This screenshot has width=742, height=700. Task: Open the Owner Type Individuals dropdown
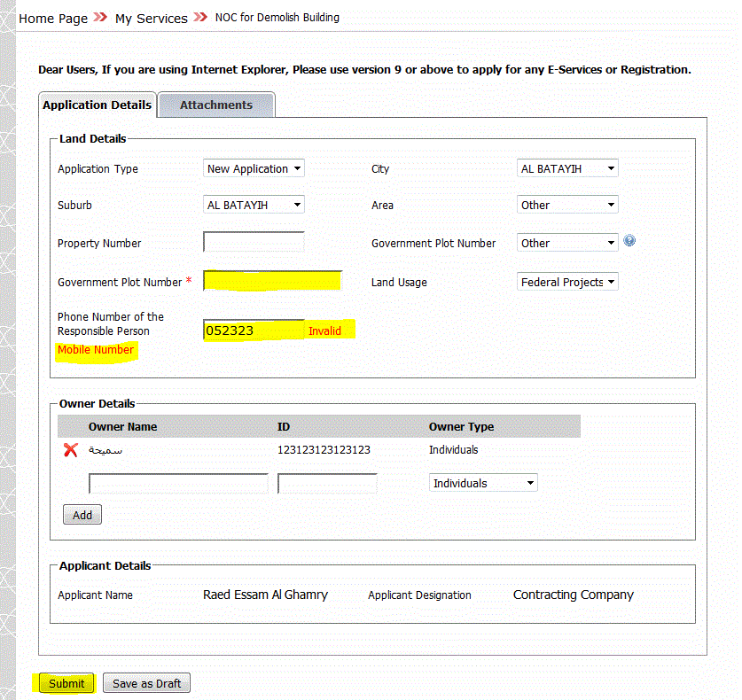coord(483,483)
